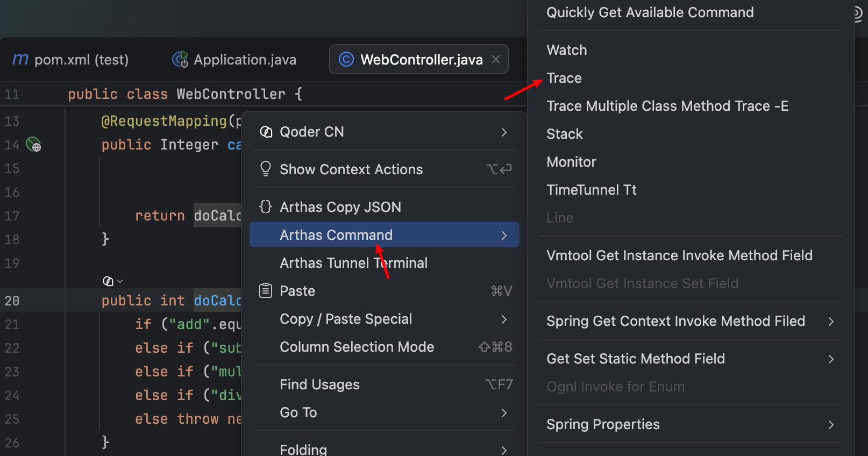868x456 pixels.
Task: Choose Arthas Copy JSON
Action: 385,207
